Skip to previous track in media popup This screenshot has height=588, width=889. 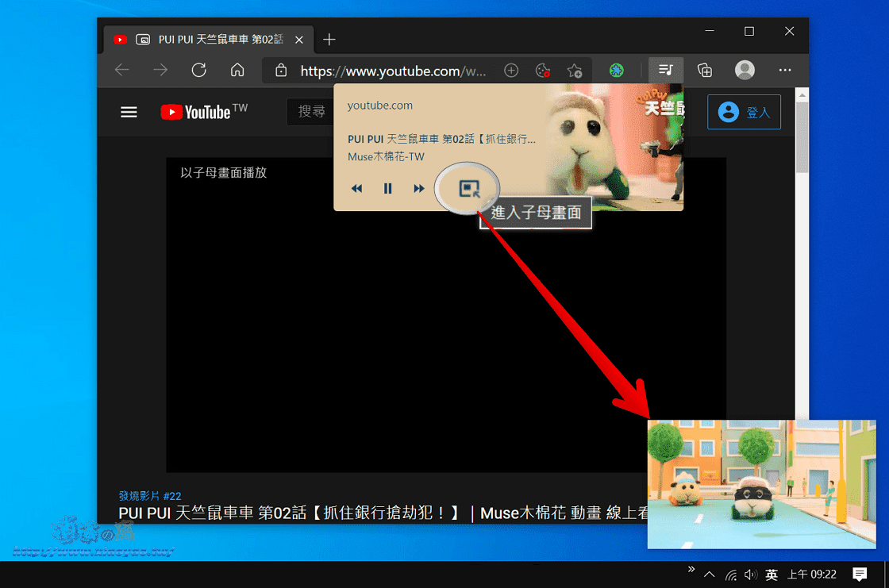[x=356, y=188]
